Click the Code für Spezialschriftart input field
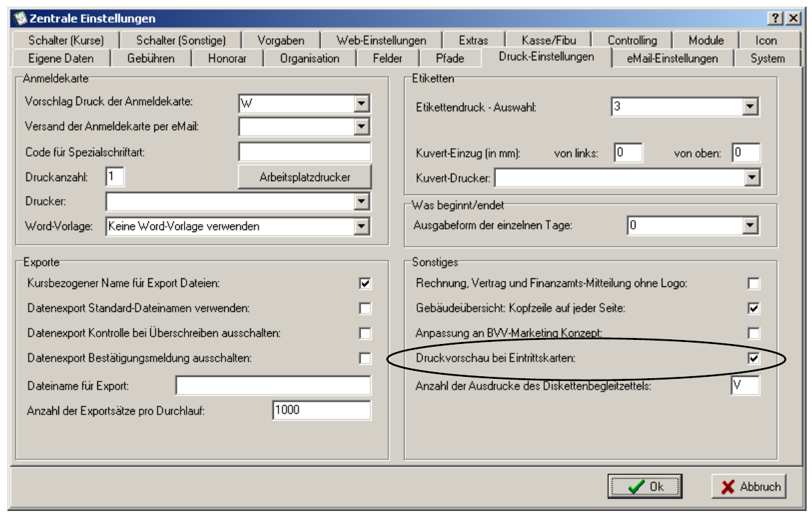Screen dimensions: 812x517 pos(305,152)
